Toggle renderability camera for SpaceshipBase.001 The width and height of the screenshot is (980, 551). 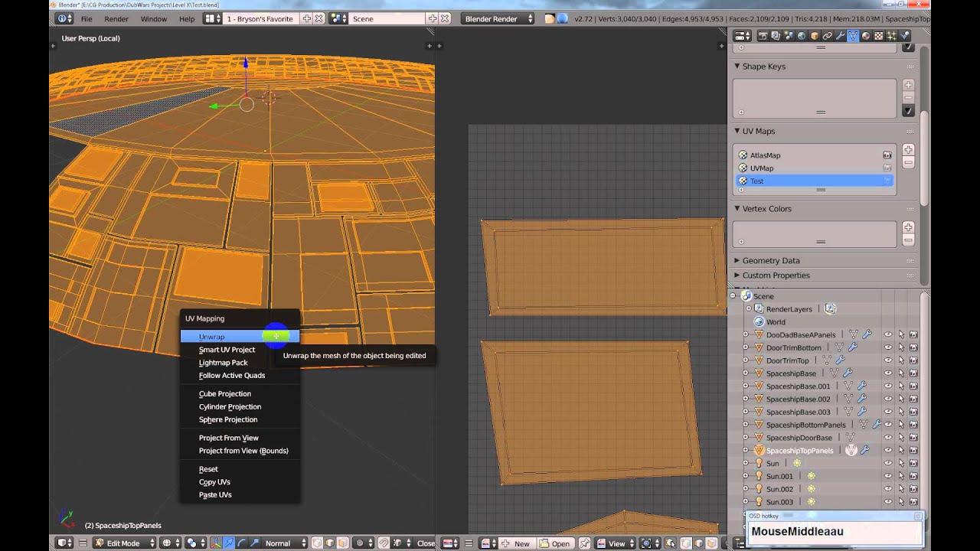coord(913,386)
